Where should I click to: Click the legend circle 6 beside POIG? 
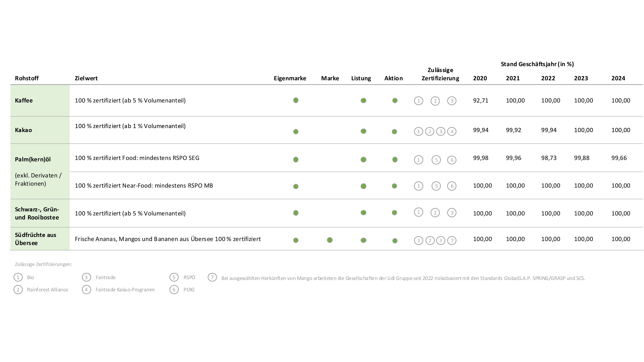coord(174,290)
